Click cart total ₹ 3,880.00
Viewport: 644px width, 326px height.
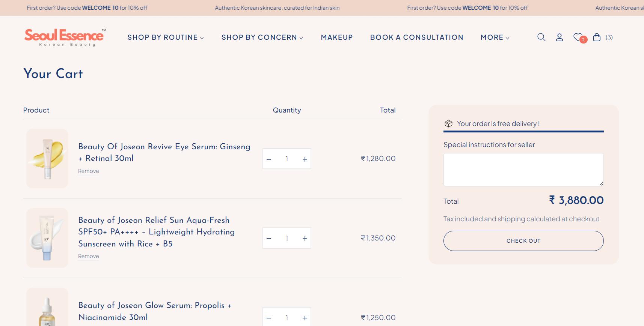point(576,200)
